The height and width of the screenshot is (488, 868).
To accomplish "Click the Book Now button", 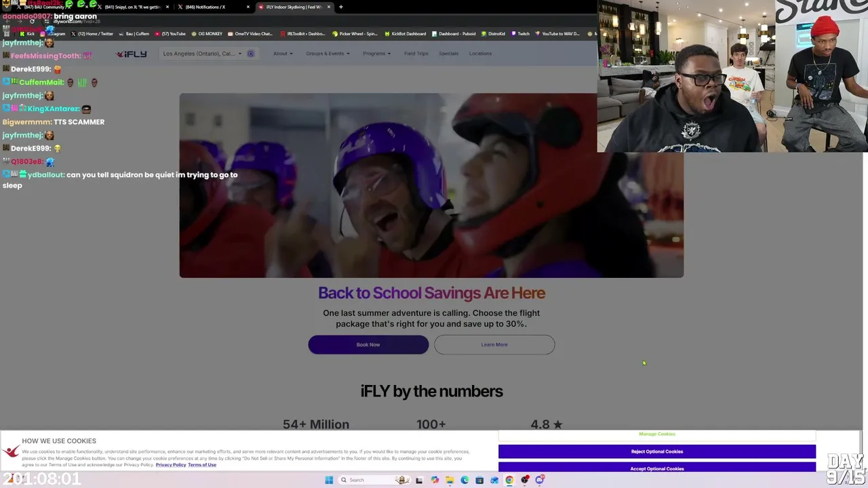I will [368, 344].
